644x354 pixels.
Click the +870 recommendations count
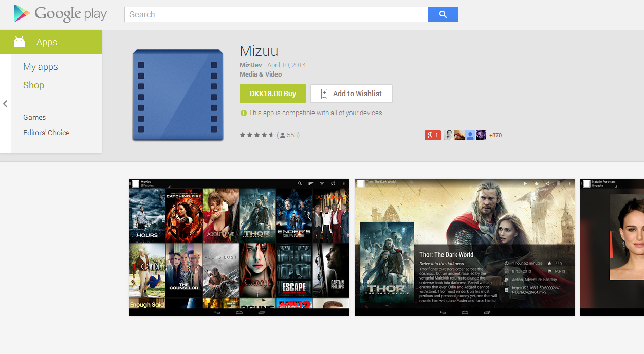495,135
